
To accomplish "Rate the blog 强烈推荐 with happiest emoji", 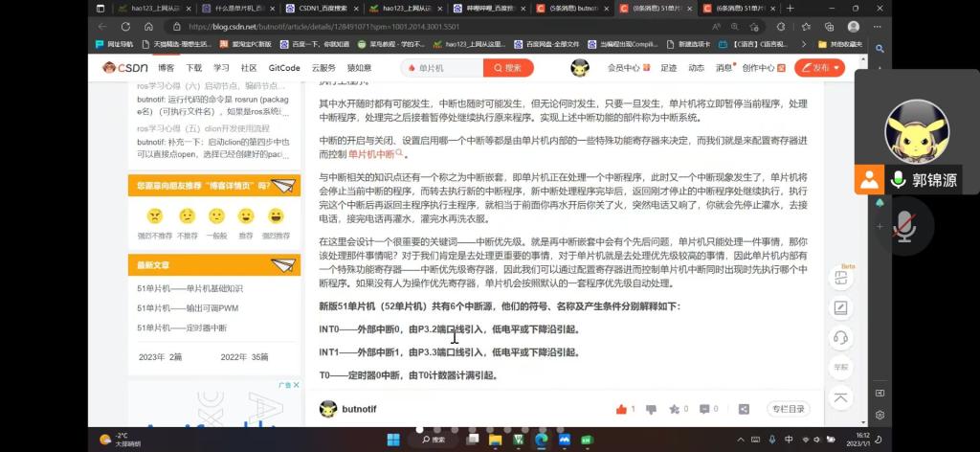I will [x=276, y=216].
